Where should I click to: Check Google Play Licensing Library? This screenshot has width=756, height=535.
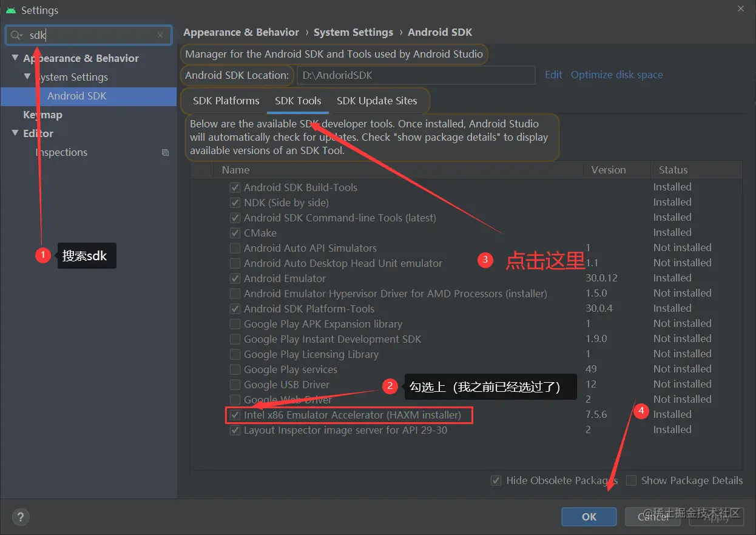tap(235, 354)
